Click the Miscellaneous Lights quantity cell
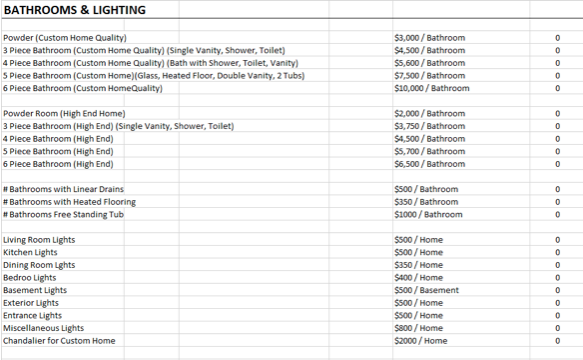The height and width of the screenshot is (360, 583). click(x=557, y=328)
